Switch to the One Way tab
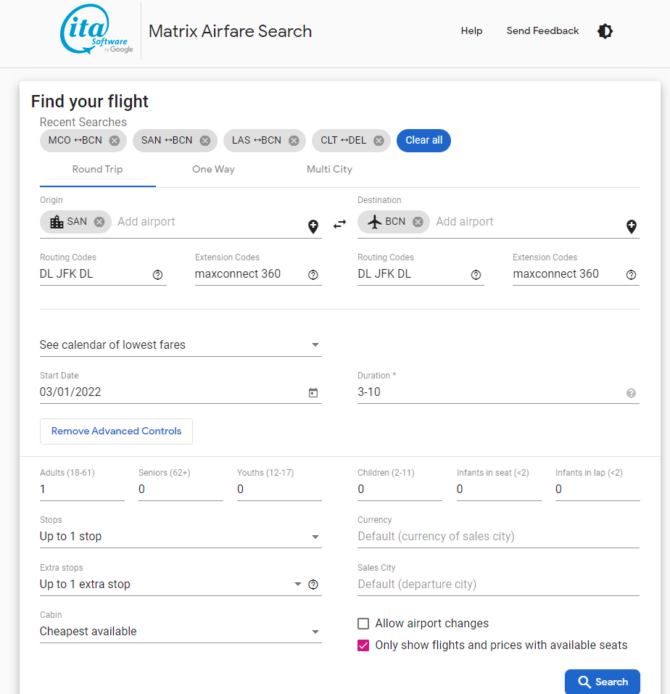Screen dimensions: 670x694 click(213, 170)
